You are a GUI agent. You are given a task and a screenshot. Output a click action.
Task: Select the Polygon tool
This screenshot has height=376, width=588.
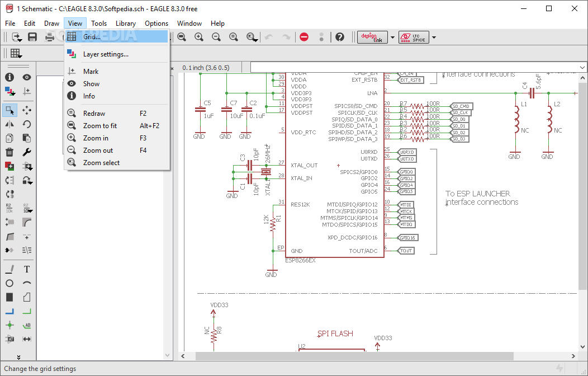(x=27, y=297)
